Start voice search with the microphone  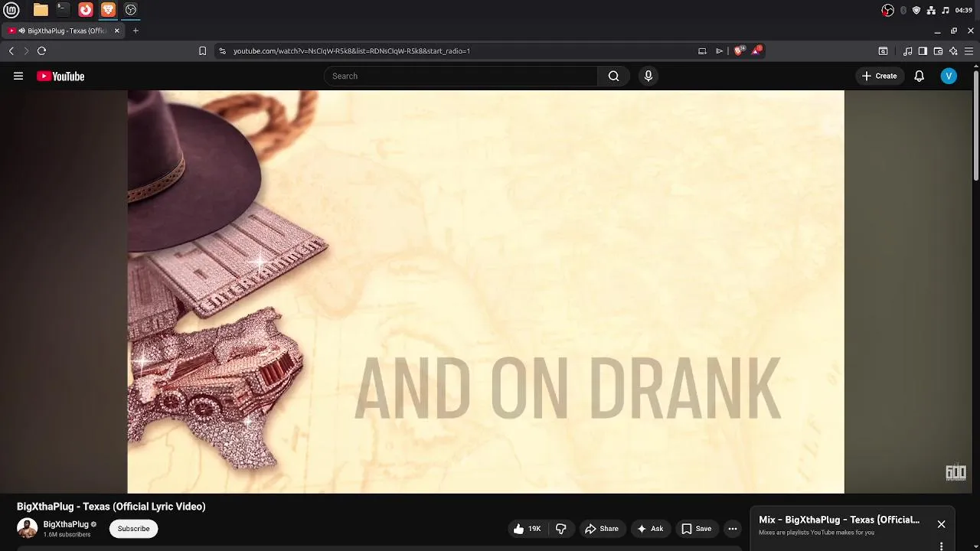click(x=648, y=76)
